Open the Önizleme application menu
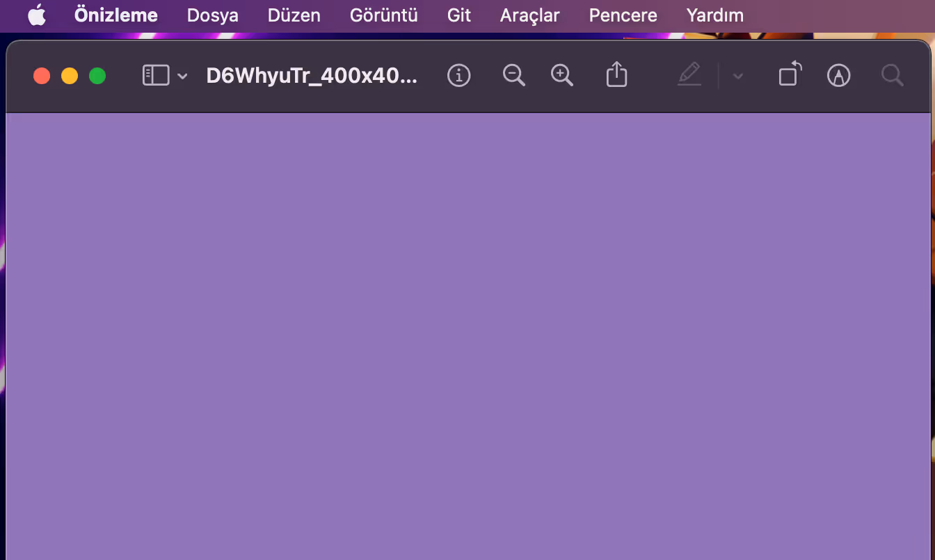Viewport: 935px width, 560px height. [115, 15]
